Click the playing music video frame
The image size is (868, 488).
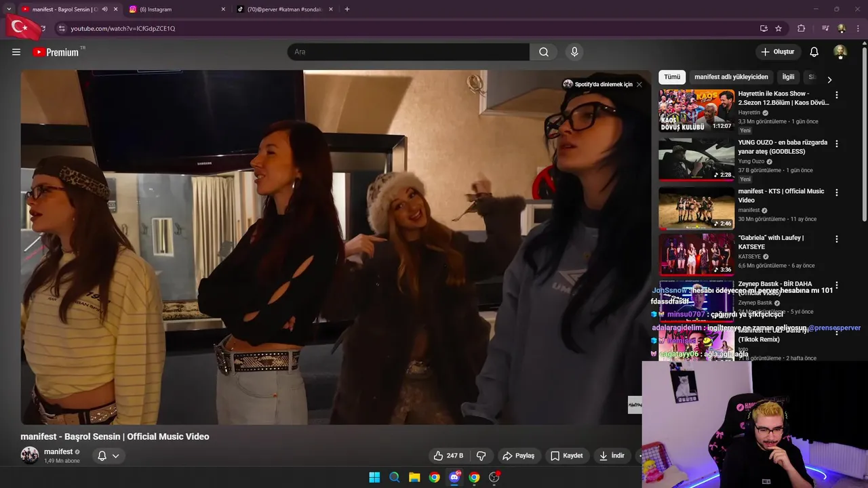[x=336, y=247]
